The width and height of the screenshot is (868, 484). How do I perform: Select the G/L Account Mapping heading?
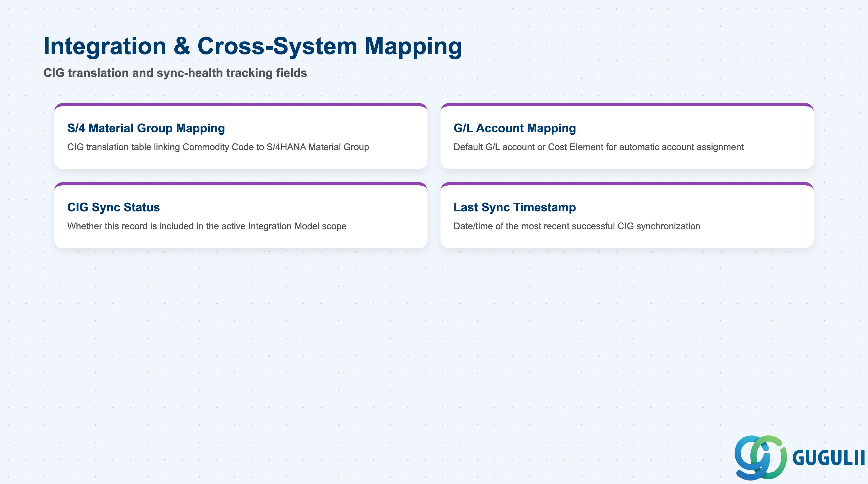pyautogui.click(x=515, y=128)
